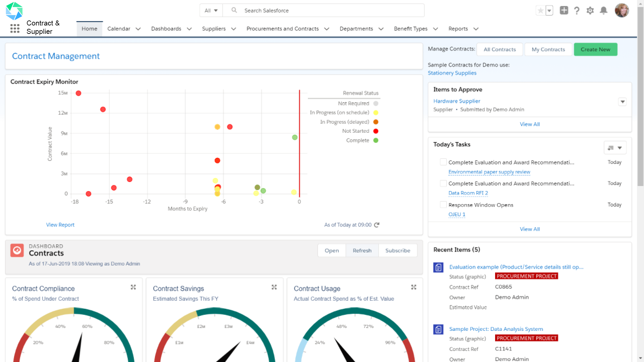The width and height of the screenshot is (644, 362).
Task: Open the Today's Tasks sort dropdown
Action: (x=615, y=147)
